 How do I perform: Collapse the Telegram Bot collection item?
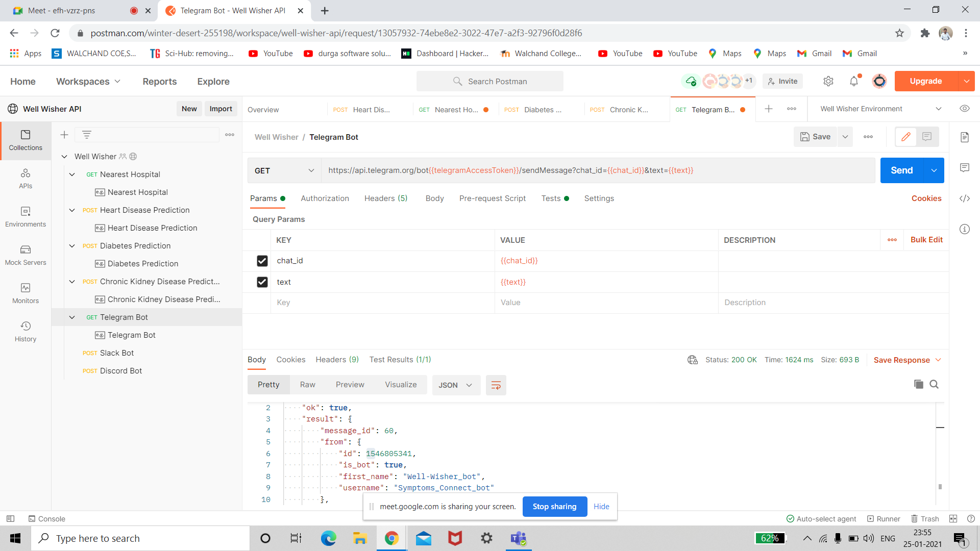pos(72,317)
